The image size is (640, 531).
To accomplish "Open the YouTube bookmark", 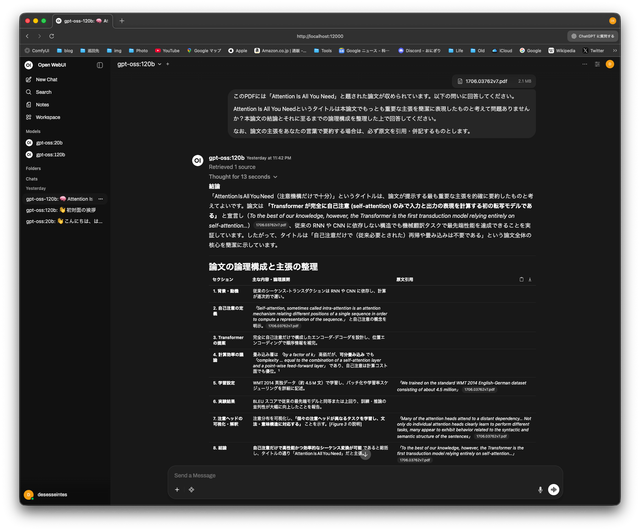I will (x=167, y=51).
